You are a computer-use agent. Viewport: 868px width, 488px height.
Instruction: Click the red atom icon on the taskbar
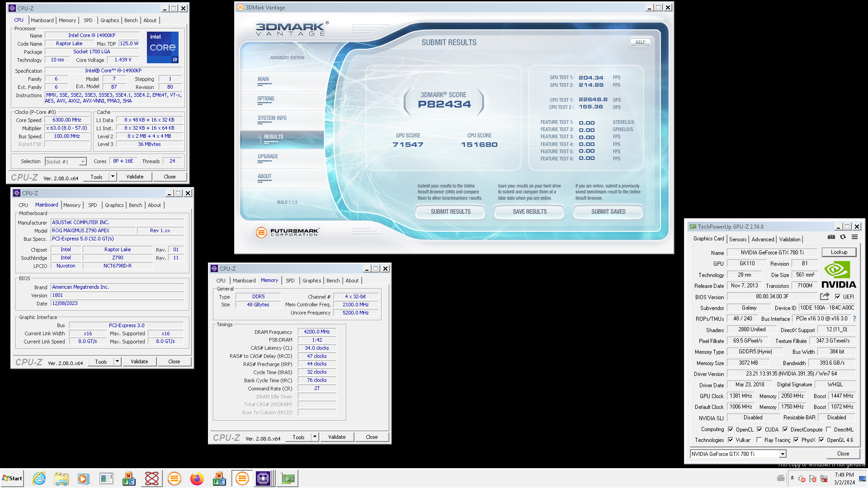pyautogui.click(x=152, y=479)
